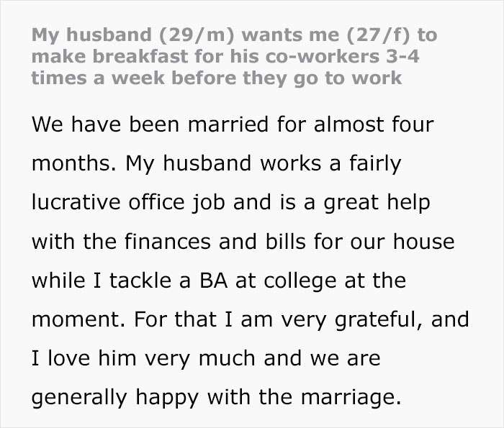
Task: Click the gray post title heading
Action: click(x=234, y=55)
